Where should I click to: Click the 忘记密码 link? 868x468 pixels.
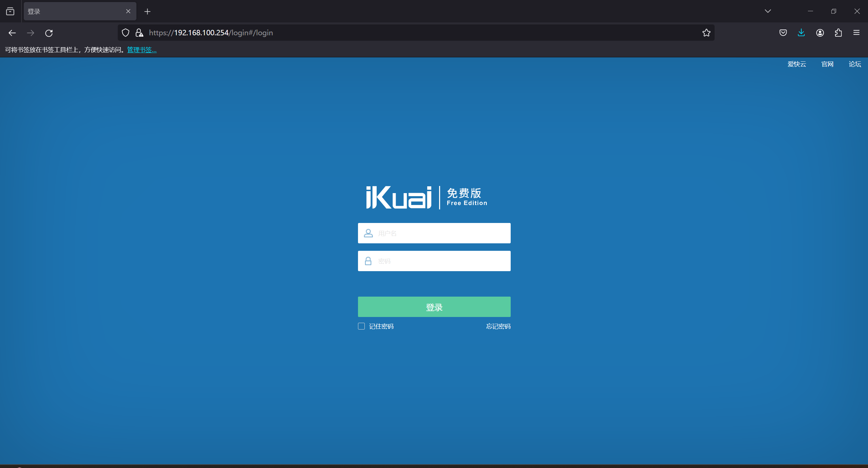tap(498, 326)
